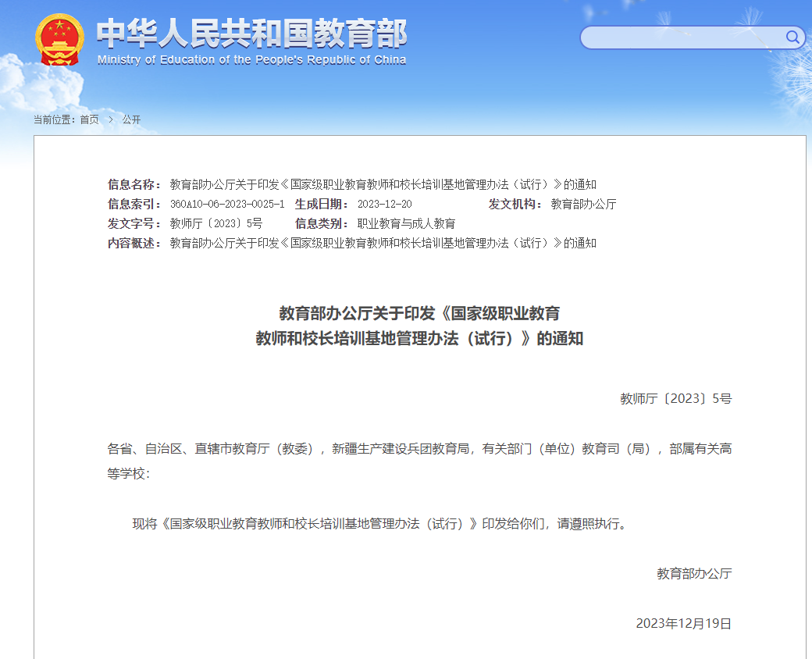Click the 教育部办公厅 signature line
812x659 pixels.
coord(694,573)
